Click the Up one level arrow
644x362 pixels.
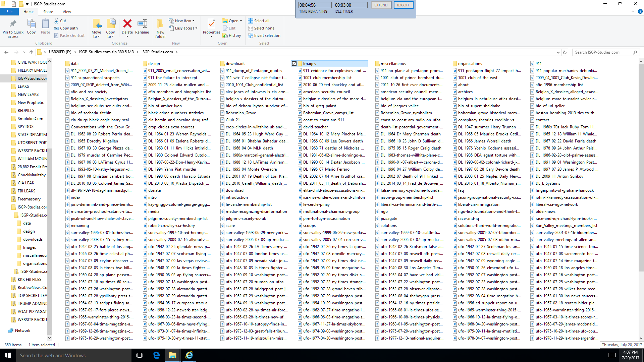[31, 52]
